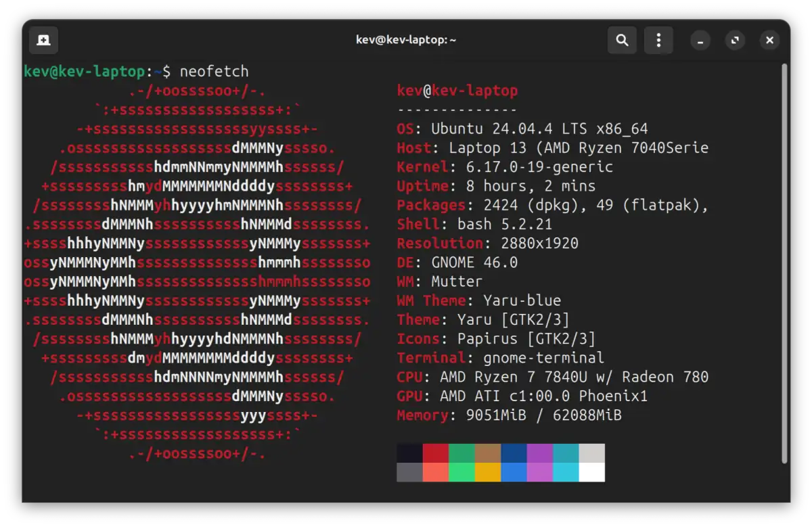Click the kev@kev-laptop neofetch header
812x527 pixels.
tap(457, 90)
